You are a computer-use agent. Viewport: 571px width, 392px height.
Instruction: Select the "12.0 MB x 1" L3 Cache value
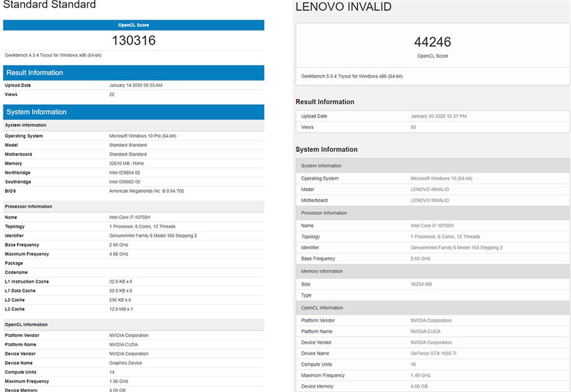click(121, 309)
